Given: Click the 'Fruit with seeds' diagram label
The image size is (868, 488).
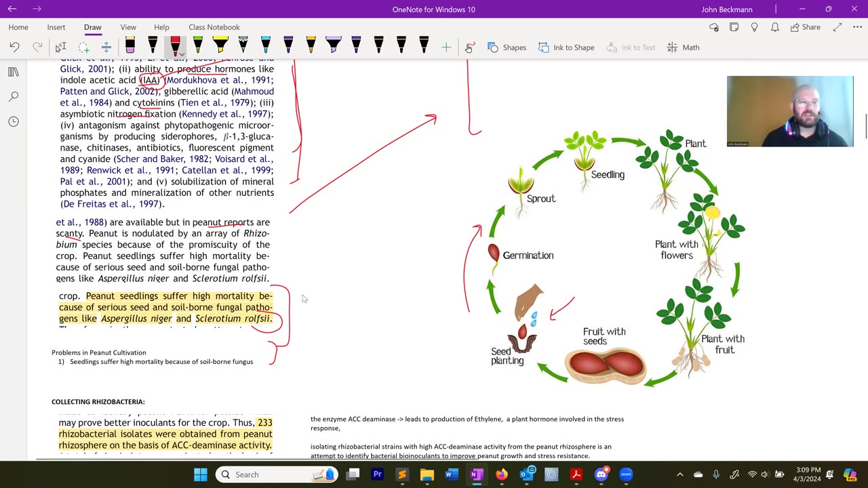Looking at the screenshot, I should click(604, 336).
